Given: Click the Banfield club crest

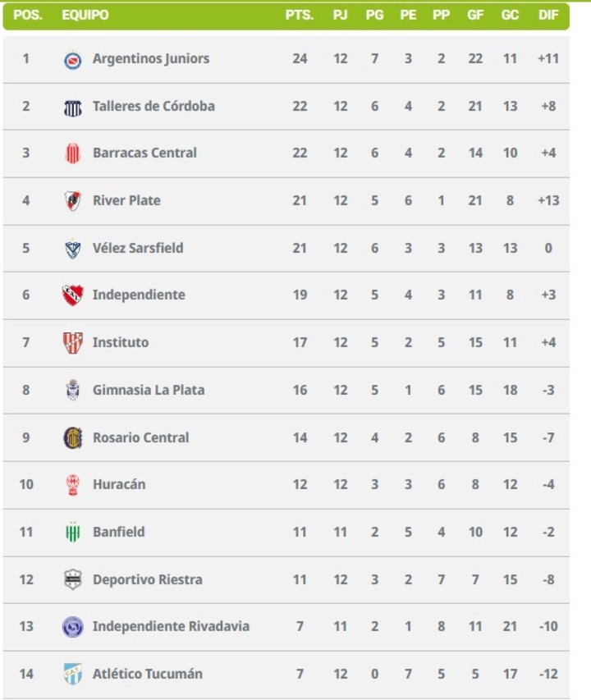Looking at the screenshot, I should point(73,533).
